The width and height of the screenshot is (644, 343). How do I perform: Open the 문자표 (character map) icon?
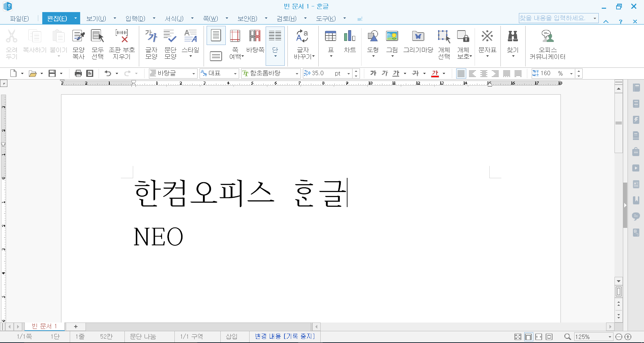point(487,44)
